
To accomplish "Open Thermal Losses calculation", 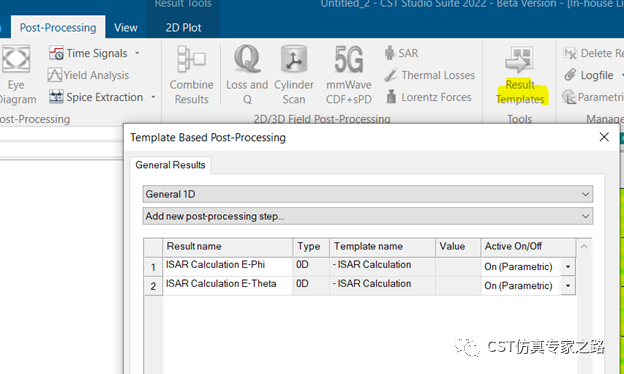I will click(x=430, y=75).
